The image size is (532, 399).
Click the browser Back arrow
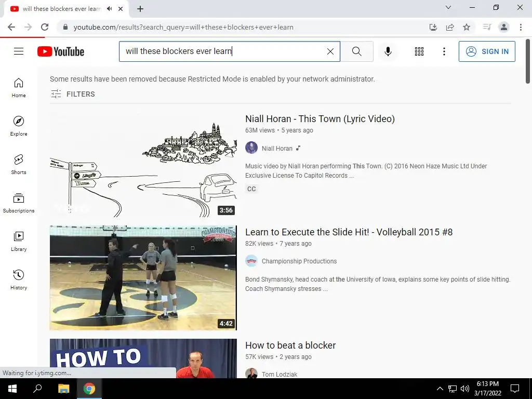pyautogui.click(x=11, y=27)
